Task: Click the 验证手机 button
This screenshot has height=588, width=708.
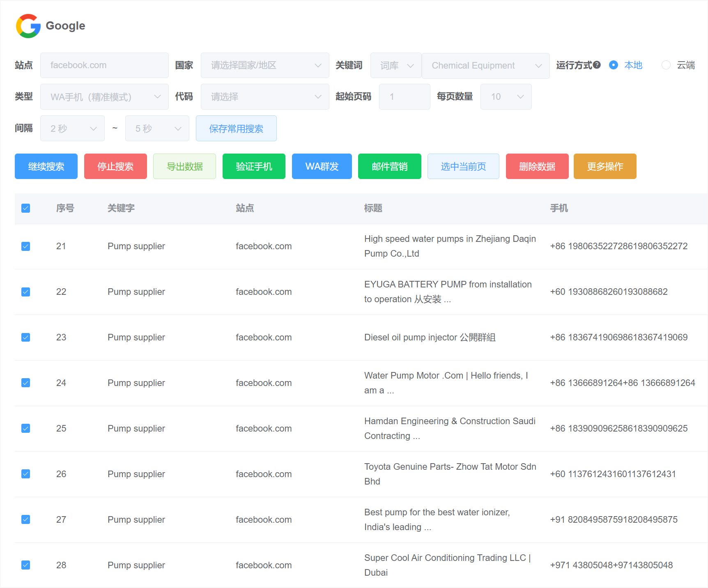Action: [254, 166]
